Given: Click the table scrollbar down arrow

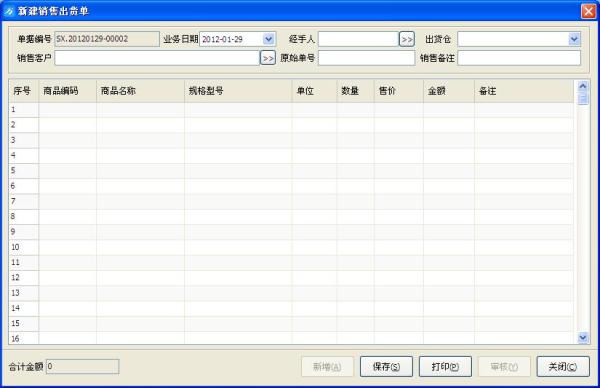Looking at the screenshot, I should point(583,337).
